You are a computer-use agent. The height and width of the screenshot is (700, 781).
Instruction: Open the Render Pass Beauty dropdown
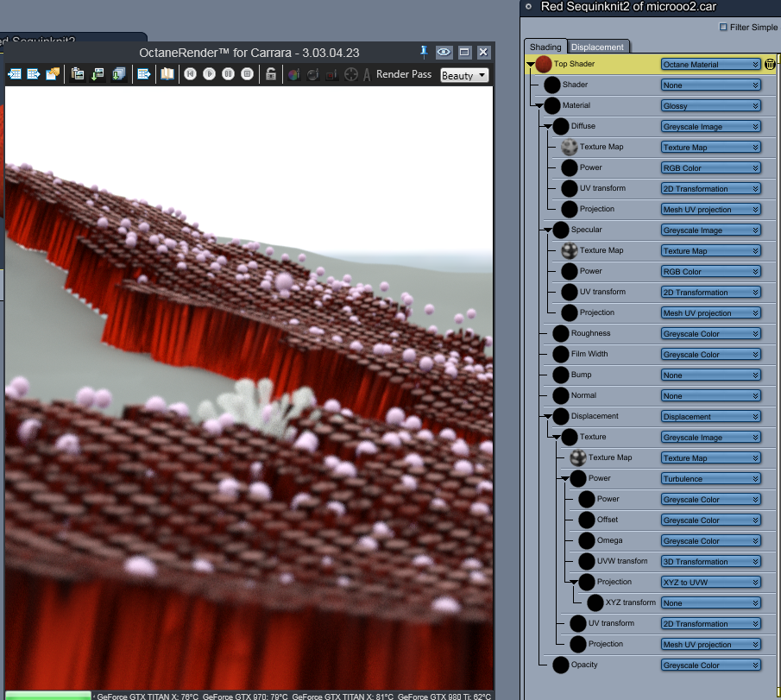tap(464, 75)
